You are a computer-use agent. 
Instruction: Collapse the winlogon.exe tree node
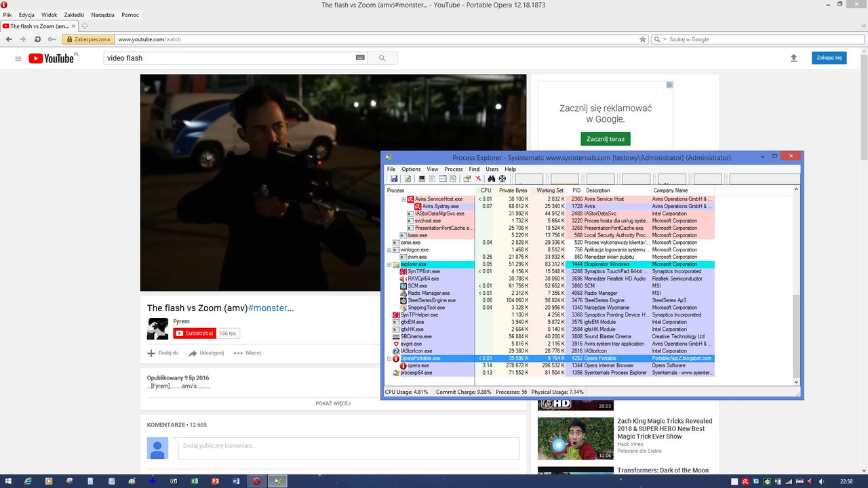[389, 250]
